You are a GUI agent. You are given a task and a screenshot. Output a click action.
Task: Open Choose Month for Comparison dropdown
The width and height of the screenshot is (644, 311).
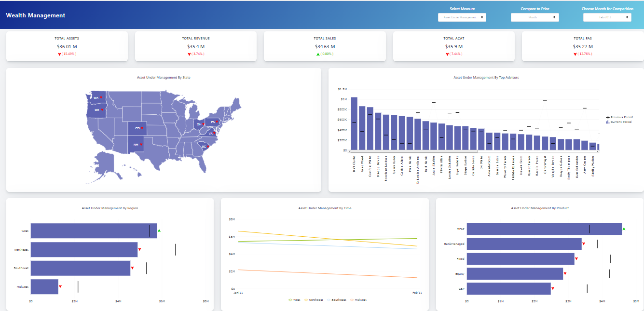coord(607,17)
